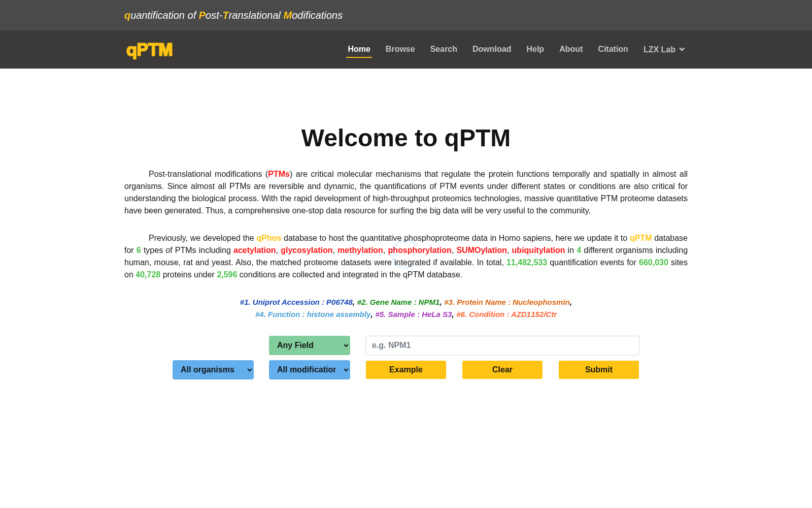
Task: Open the Help page
Action: (x=535, y=49)
